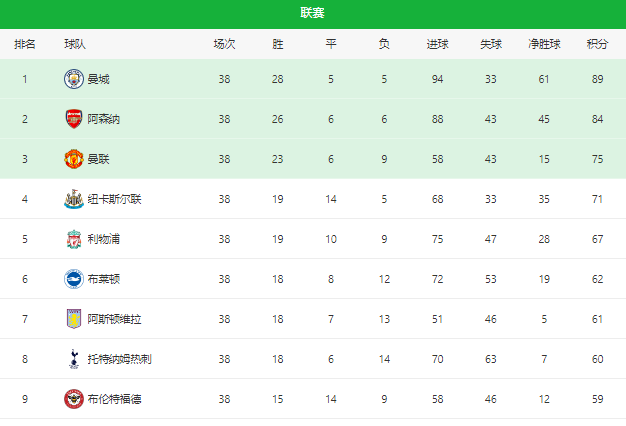Click the Brighton club crest
Viewport: 626px width, 426px height.
(74, 279)
